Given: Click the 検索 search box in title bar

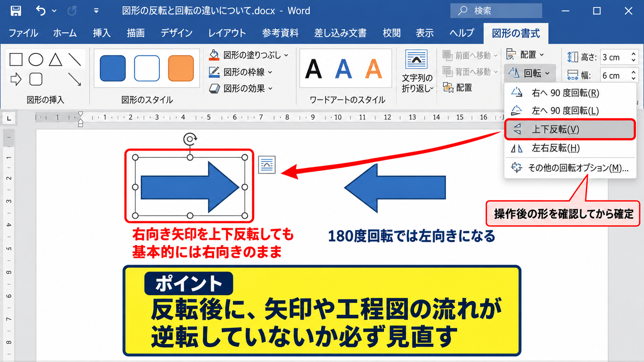Looking at the screenshot, I should [496, 11].
